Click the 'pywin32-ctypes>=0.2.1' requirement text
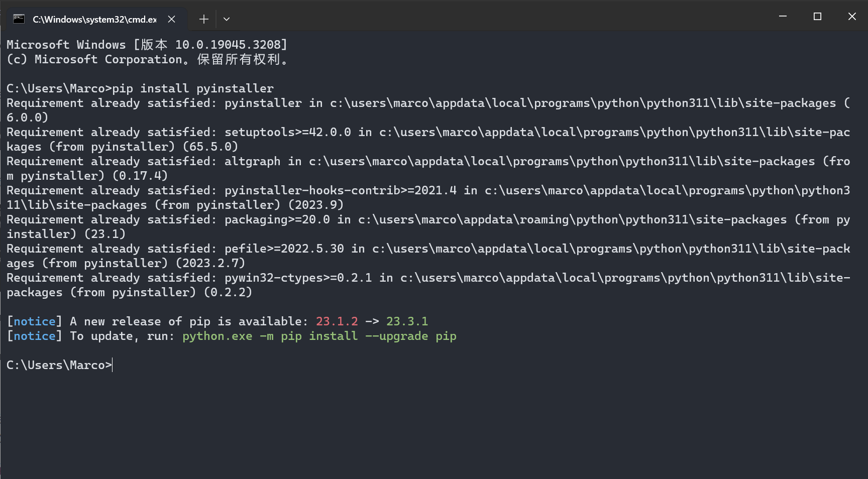This screenshot has height=479, width=868. click(x=298, y=278)
